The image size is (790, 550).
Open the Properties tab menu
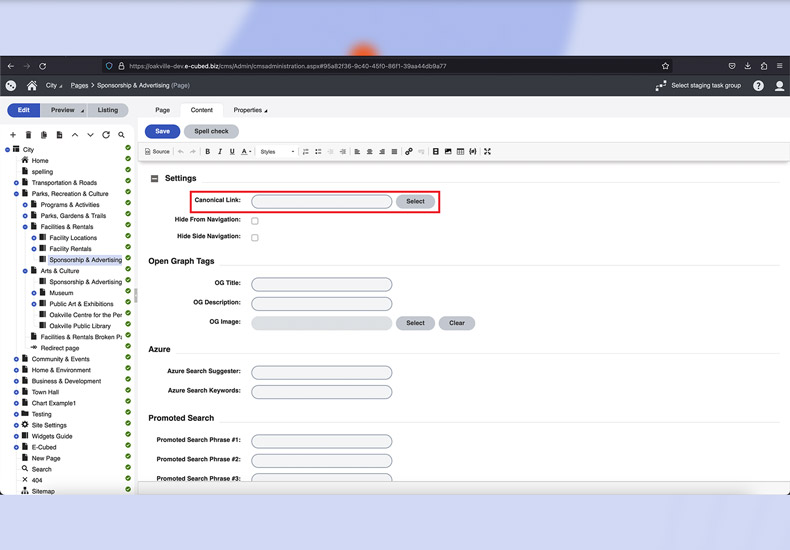(250, 110)
